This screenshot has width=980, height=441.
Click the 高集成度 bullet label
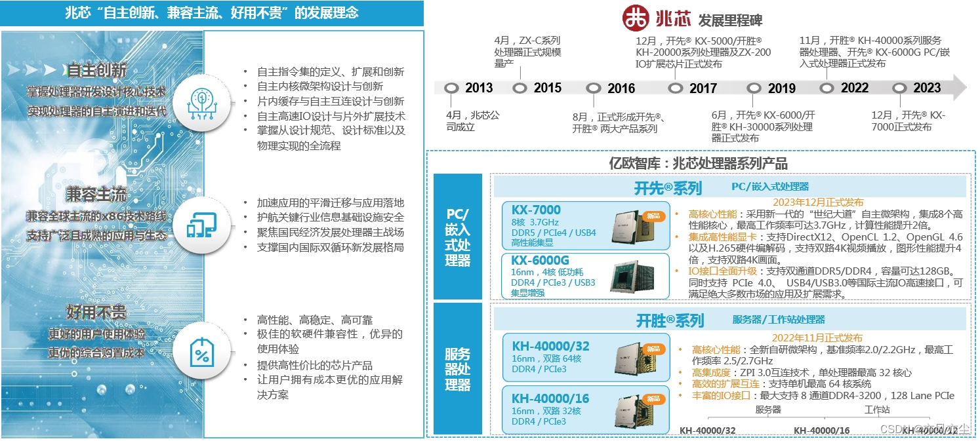click(x=712, y=373)
